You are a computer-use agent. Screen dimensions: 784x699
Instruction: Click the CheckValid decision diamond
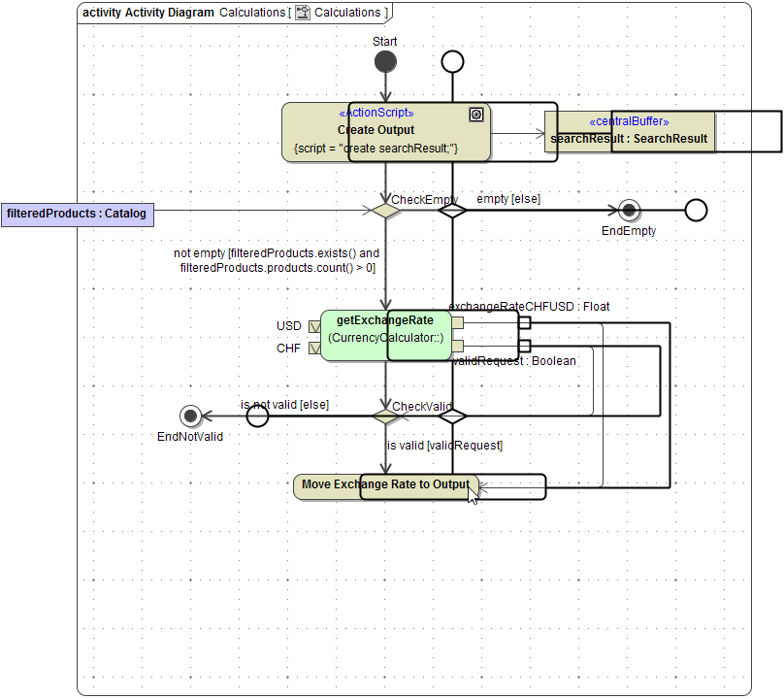pos(386,416)
